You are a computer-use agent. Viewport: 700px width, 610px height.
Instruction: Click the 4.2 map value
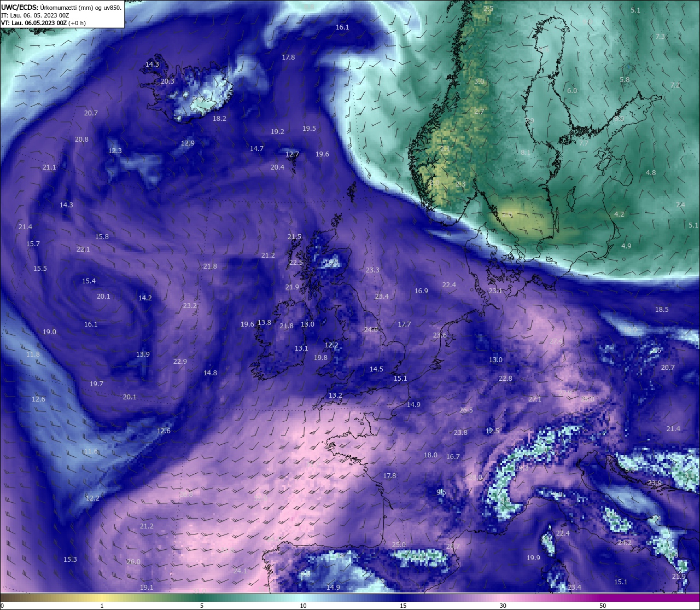coord(619,214)
